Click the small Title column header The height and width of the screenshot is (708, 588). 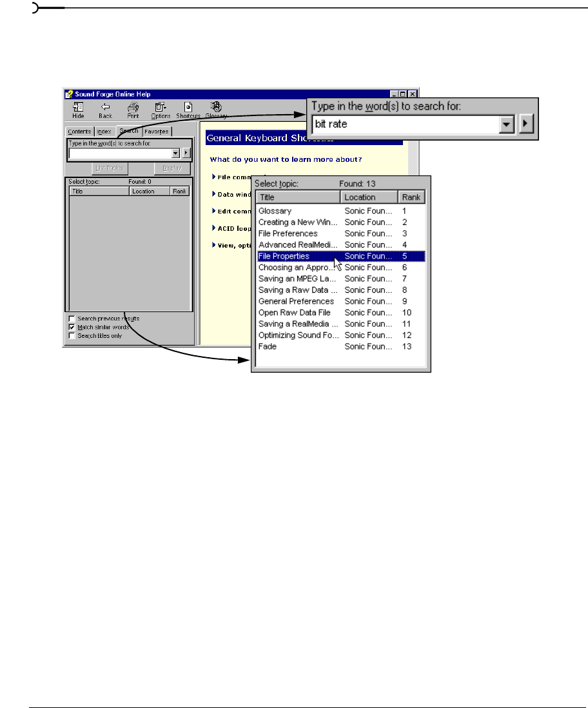click(99, 191)
